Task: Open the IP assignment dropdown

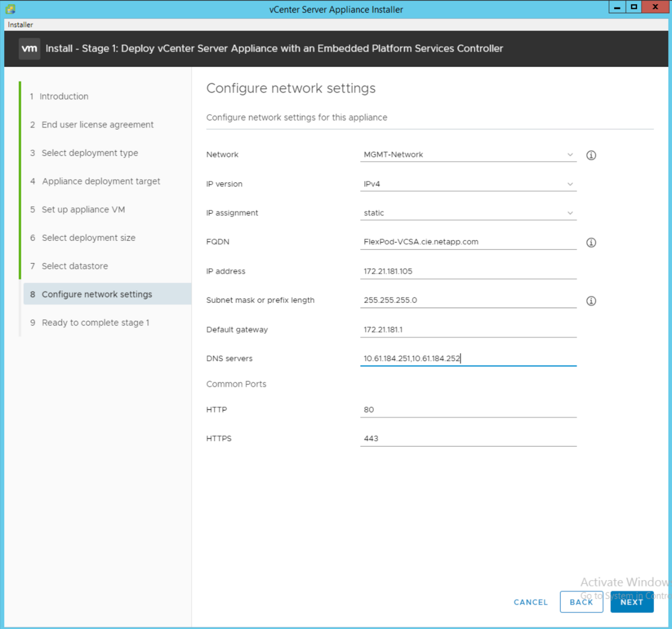Action: pyautogui.click(x=467, y=213)
